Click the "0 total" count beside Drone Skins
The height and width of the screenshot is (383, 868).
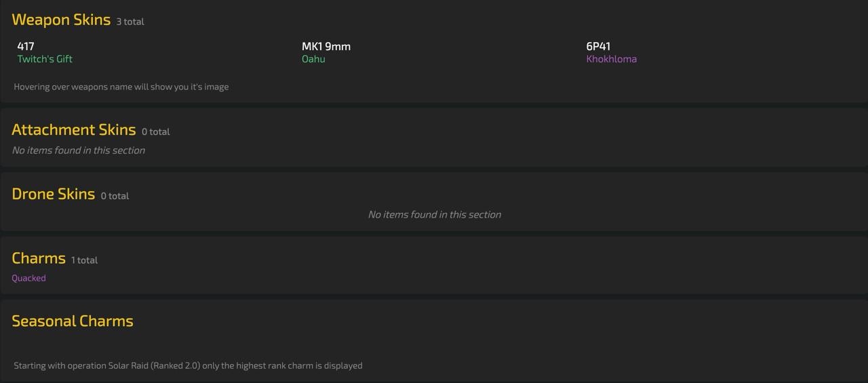(115, 196)
